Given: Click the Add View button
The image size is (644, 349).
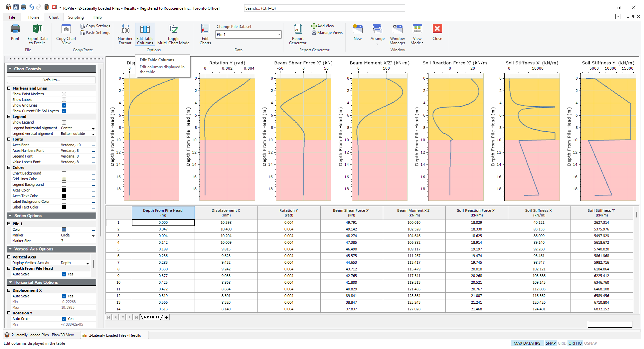Looking at the screenshot, I should coord(322,26).
